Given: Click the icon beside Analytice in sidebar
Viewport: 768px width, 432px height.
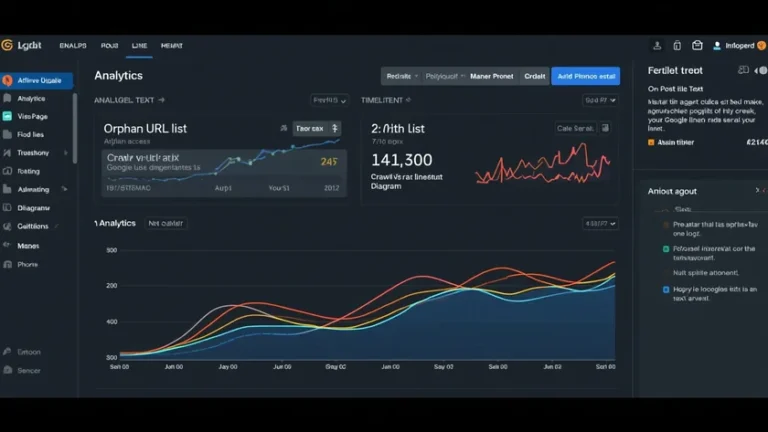Looking at the screenshot, I should [x=7, y=98].
